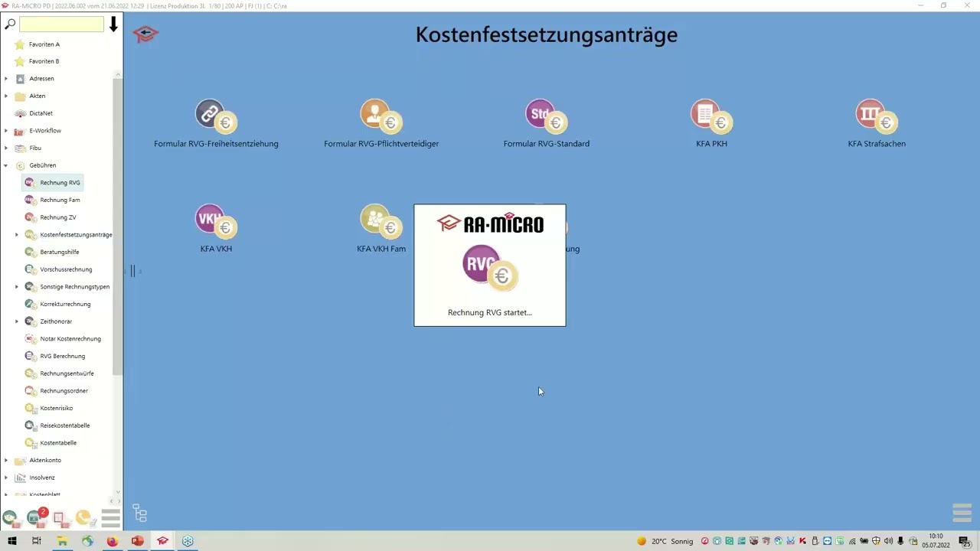980x551 pixels.
Task: Open Task View on the taskbar
Action: point(36,541)
